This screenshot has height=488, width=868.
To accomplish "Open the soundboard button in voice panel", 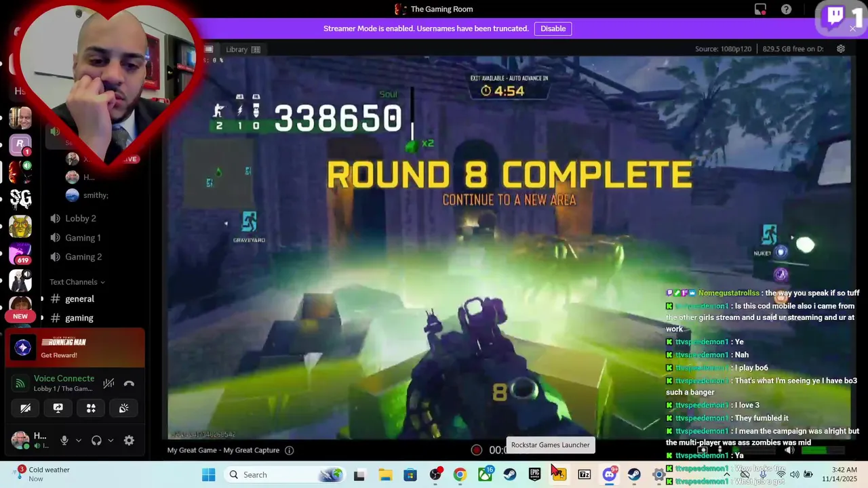I will [x=123, y=408].
